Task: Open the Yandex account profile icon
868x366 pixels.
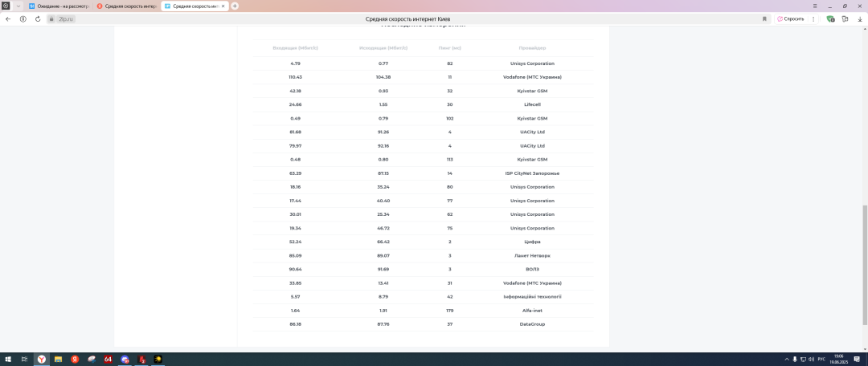Action: (x=23, y=18)
